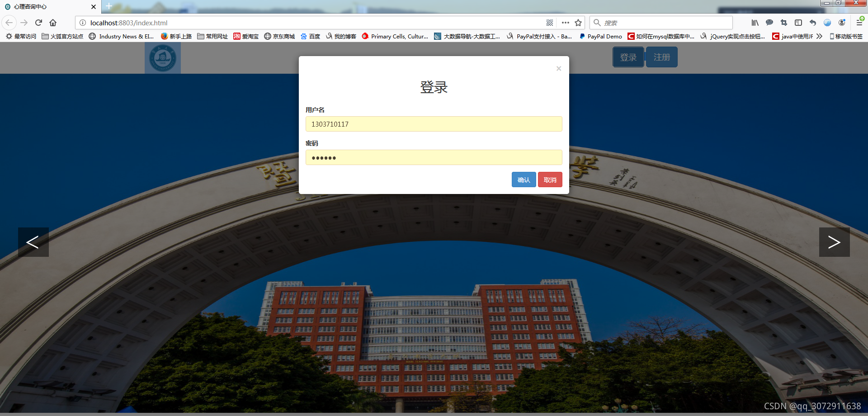
Task: Toggle the sidebar panel icon
Action: (x=798, y=23)
